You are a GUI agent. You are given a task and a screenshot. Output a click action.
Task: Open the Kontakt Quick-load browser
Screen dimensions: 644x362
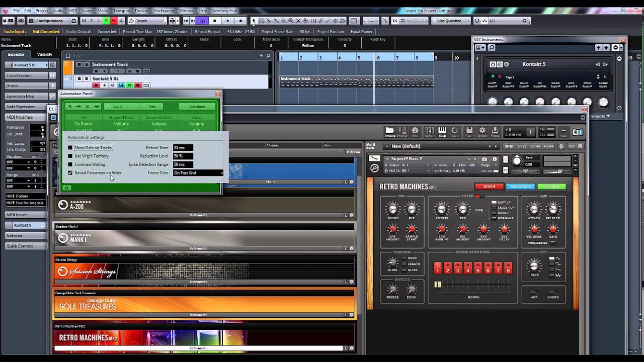coord(454,132)
